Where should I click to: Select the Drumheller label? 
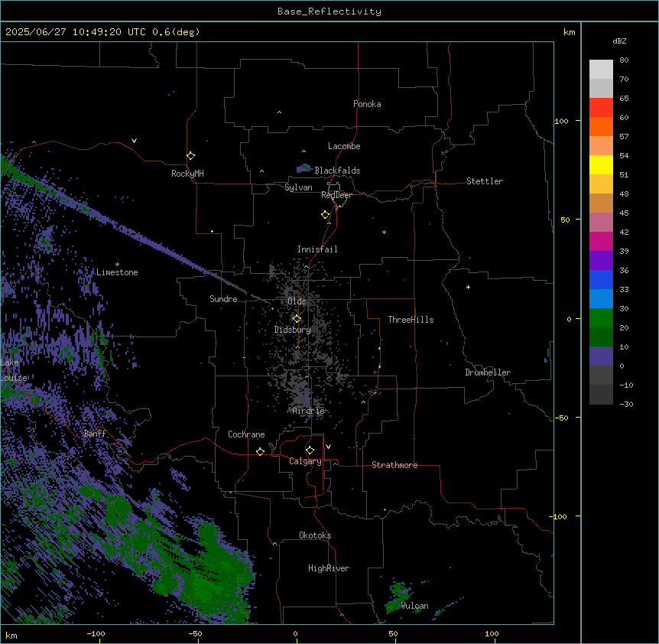(488, 372)
